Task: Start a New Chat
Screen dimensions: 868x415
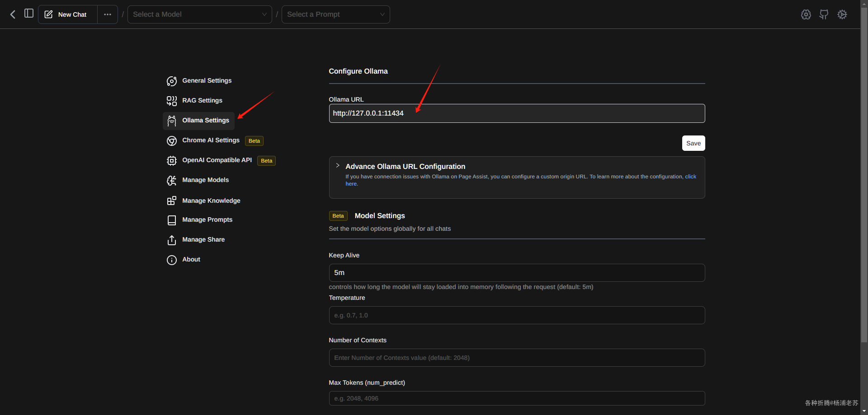Action: tap(68, 14)
